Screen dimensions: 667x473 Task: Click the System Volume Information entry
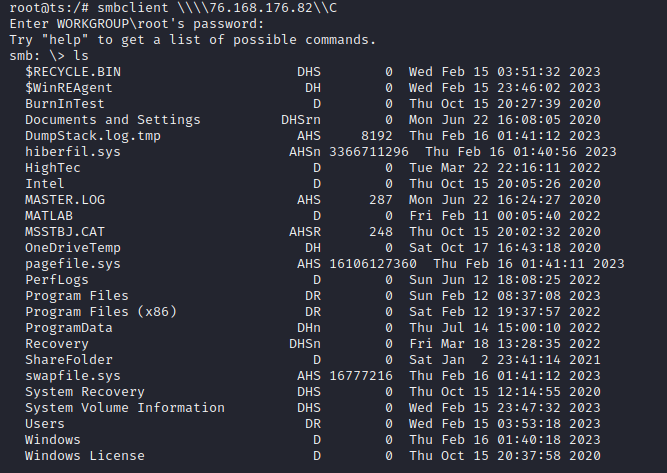click(x=125, y=408)
